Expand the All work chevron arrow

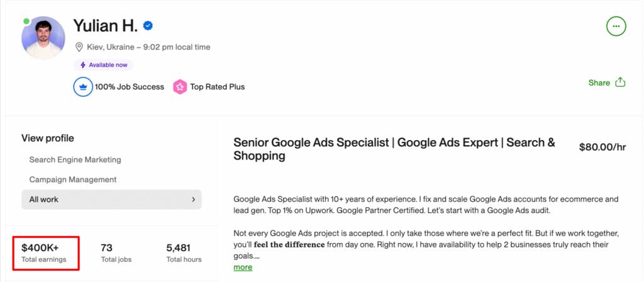coord(193,200)
